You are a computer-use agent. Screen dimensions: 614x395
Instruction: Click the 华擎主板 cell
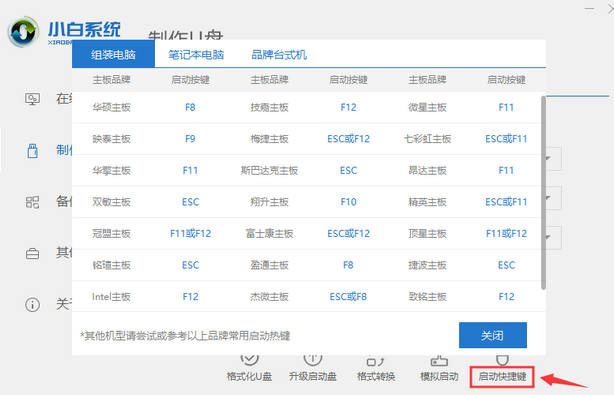click(x=112, y=170)
